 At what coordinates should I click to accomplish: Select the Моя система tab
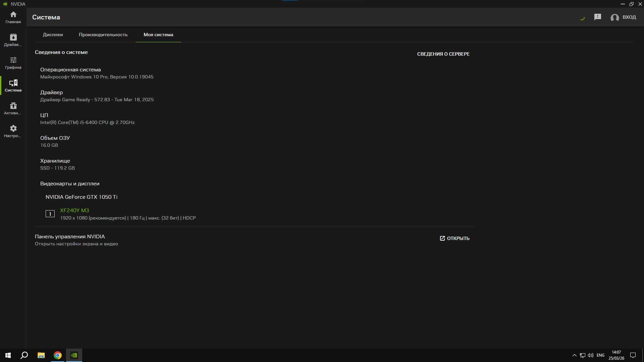click(x=158, y=35)
